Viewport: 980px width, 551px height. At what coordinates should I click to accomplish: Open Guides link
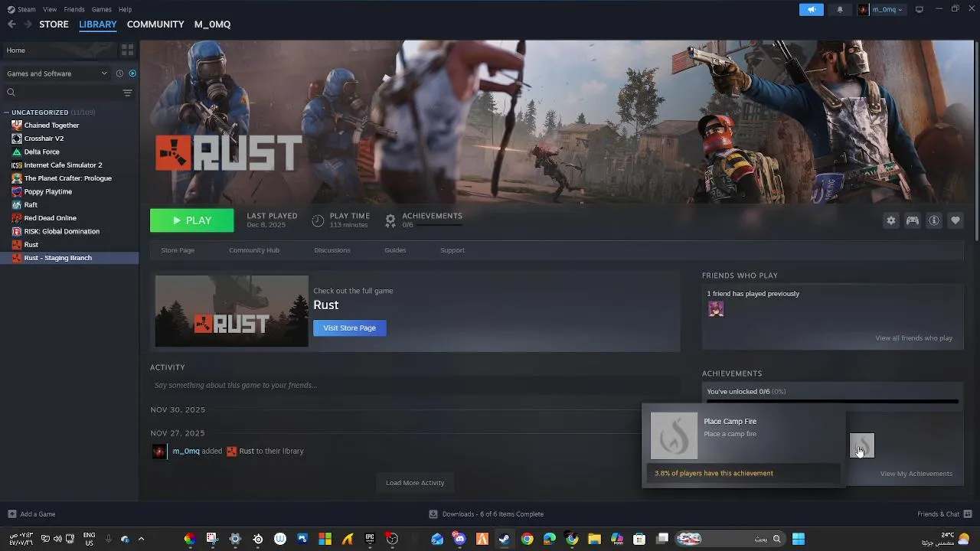click(x=395, y=250)
